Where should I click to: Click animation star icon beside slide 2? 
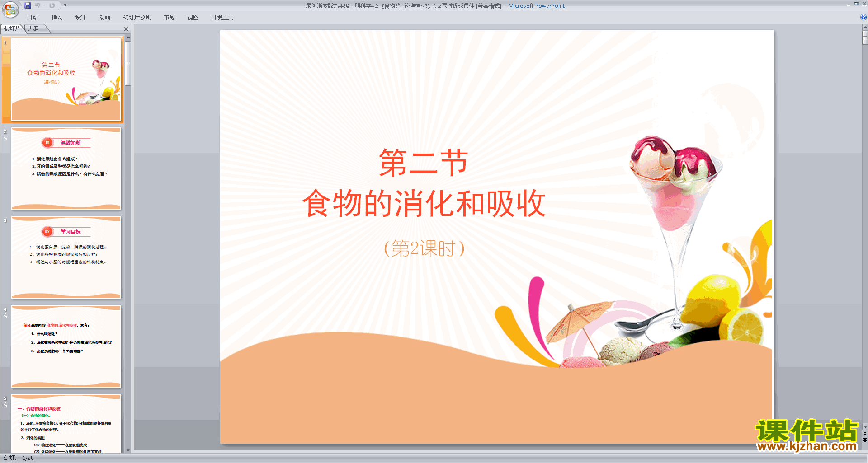(x=5, y=138)
